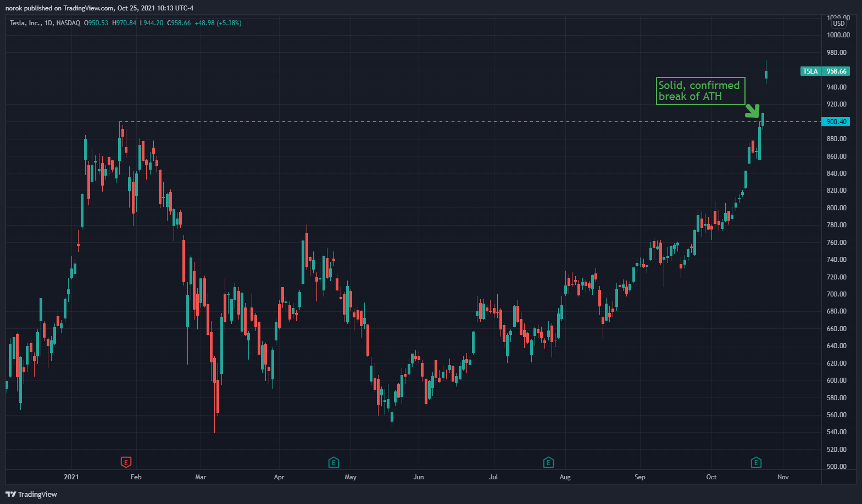
Task: Click the TradingView logo at the bottom
Action: click(x=31, y=494)
